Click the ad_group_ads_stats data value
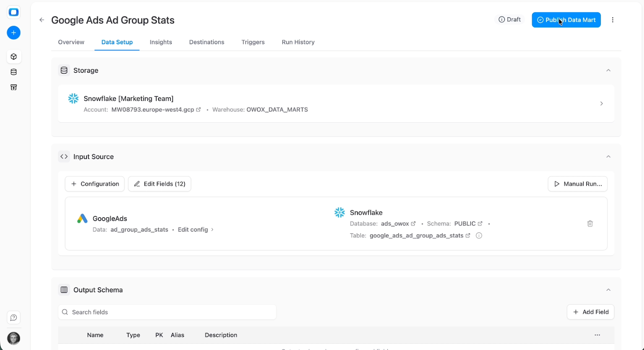 (x=139, y=230)
